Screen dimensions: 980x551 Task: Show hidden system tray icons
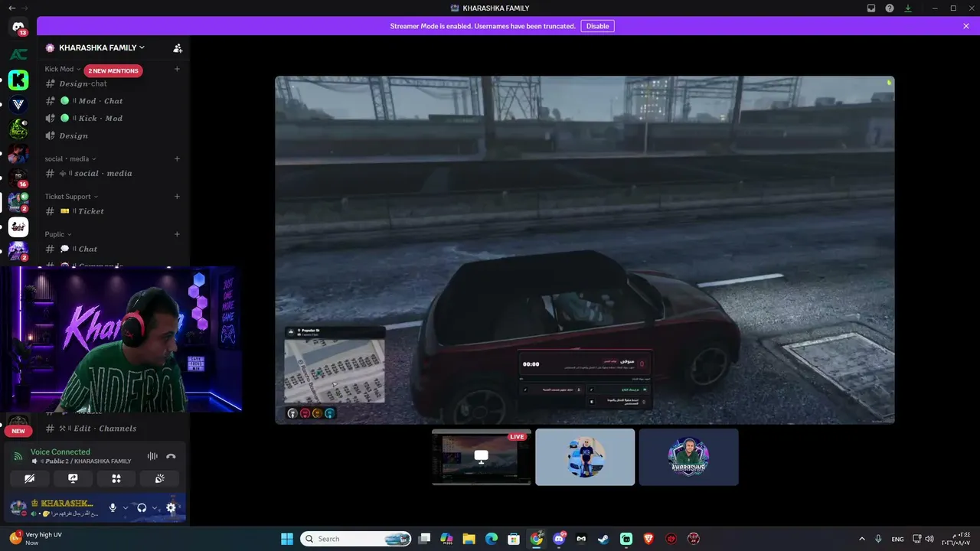pos(861,539)
